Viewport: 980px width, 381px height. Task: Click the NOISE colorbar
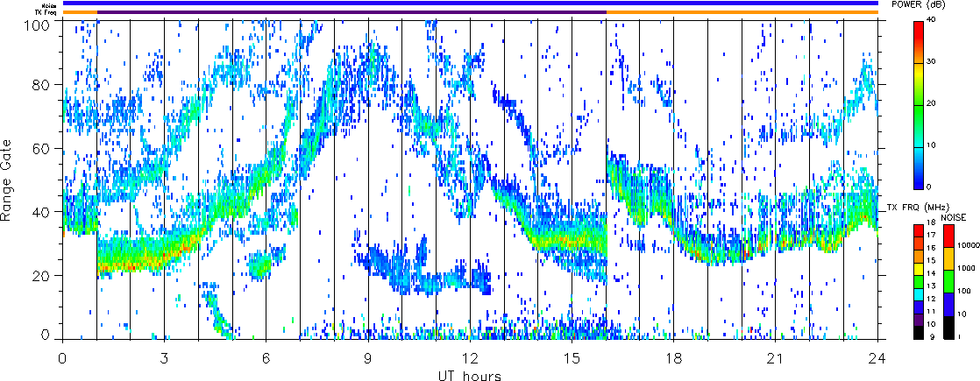947,282
